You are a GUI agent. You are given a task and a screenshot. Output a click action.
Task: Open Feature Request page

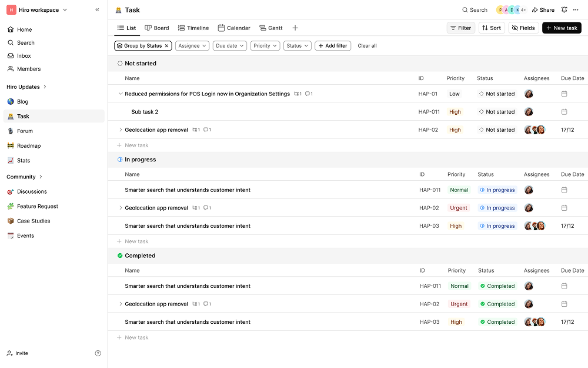tap(54, 206)
